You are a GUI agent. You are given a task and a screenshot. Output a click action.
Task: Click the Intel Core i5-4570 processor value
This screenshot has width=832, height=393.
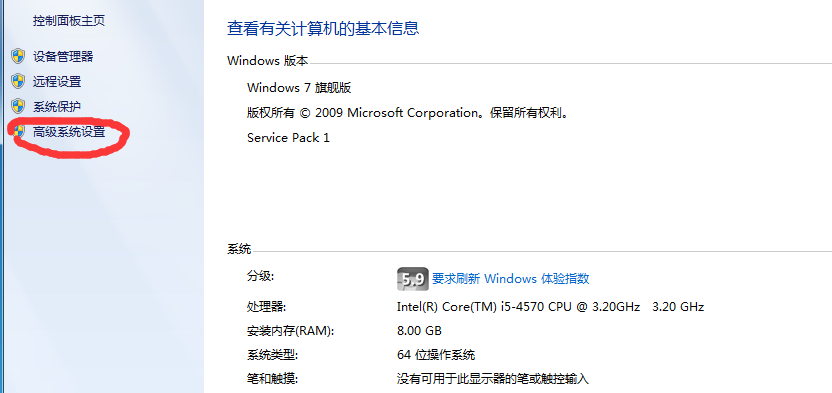[550, 307]
